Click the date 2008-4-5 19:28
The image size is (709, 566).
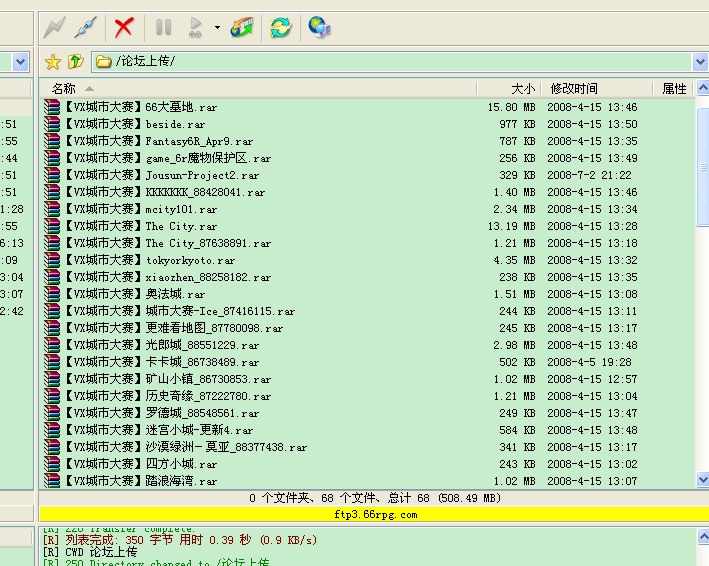[x=589, y=362]
